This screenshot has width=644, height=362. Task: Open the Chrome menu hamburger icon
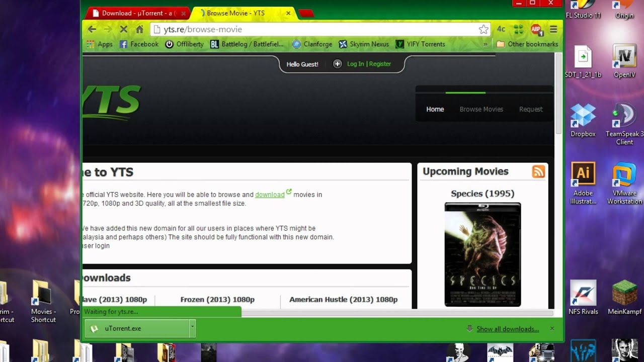tap(553, 29)
